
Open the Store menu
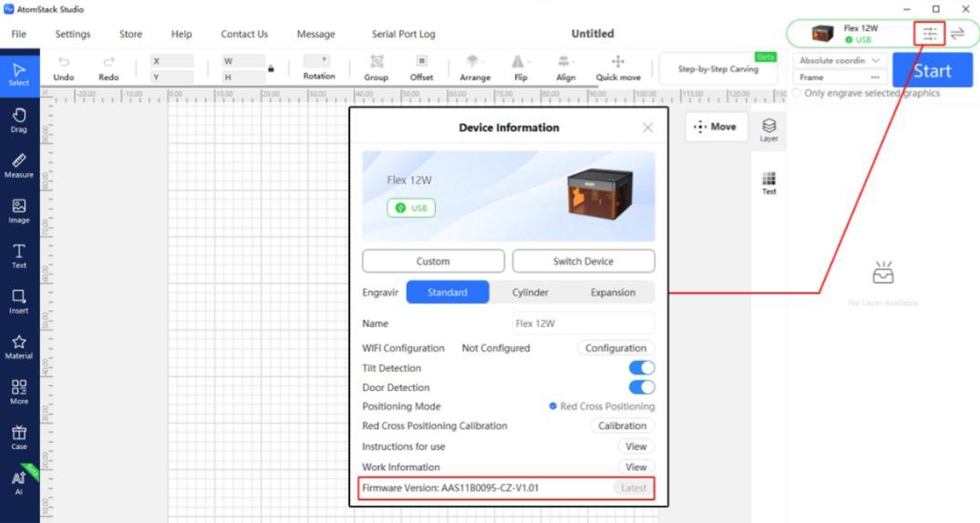131,34
